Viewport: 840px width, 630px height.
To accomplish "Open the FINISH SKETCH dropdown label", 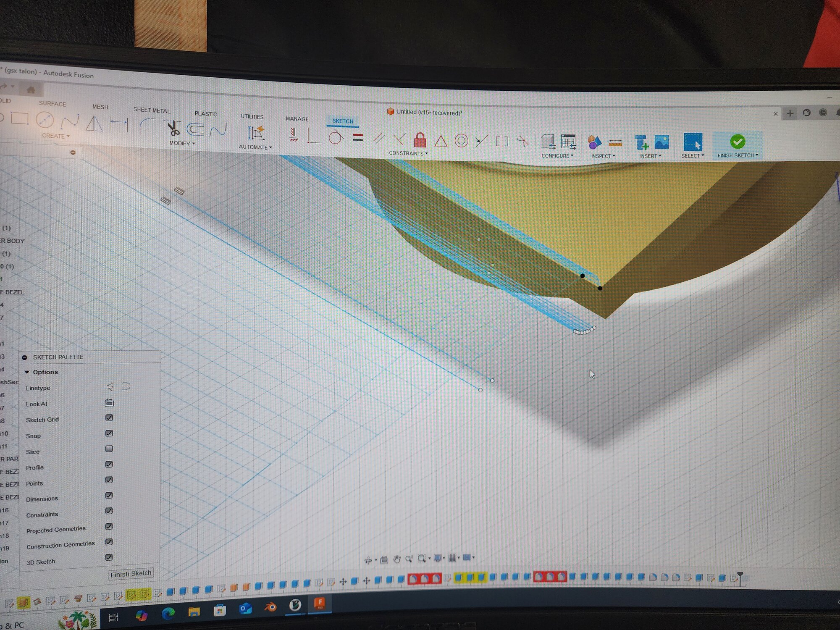I will click(x=738, y=155).
